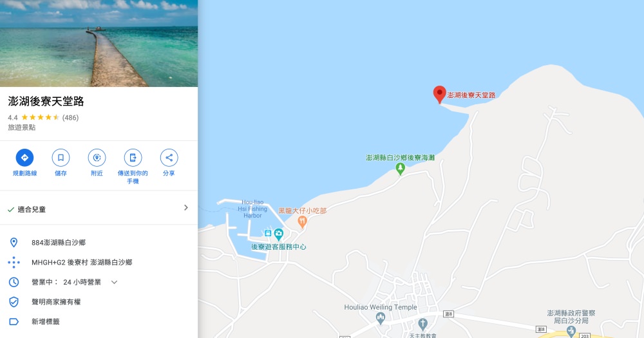
Task: Open the (486) reviews count link
Action: tap(70, 117)
